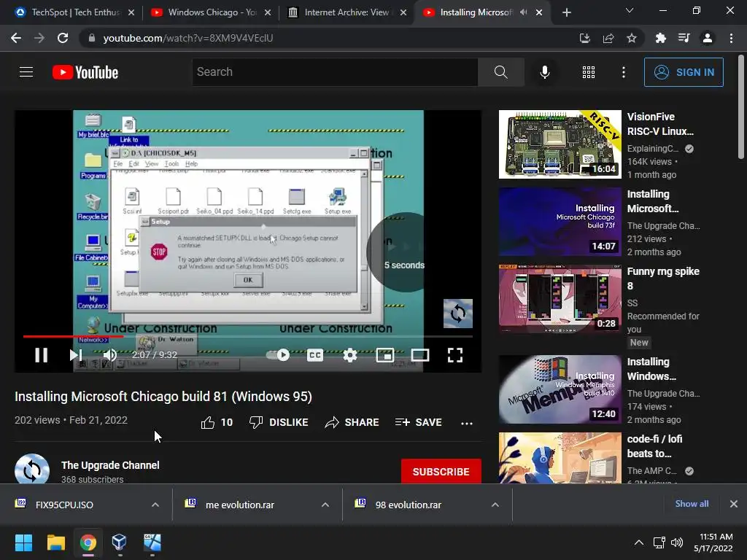Image resolution: width=747 pixels, height=560 pixels.
Task: Expand me evolution.rar download options
Action: point(325,505)
